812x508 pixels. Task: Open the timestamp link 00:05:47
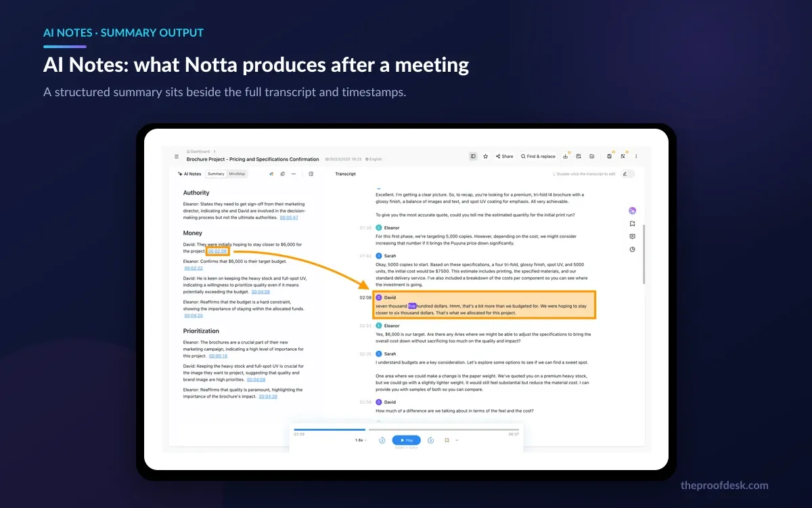click(x=289, y=217)
